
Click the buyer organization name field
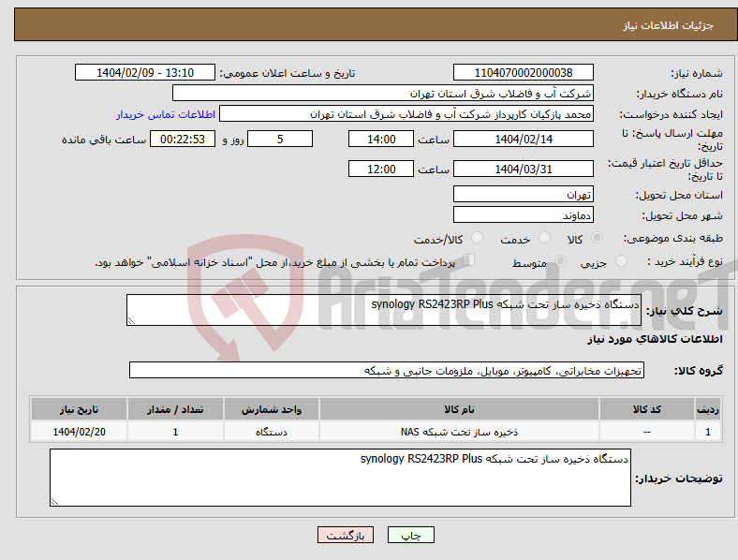(383, 93)
